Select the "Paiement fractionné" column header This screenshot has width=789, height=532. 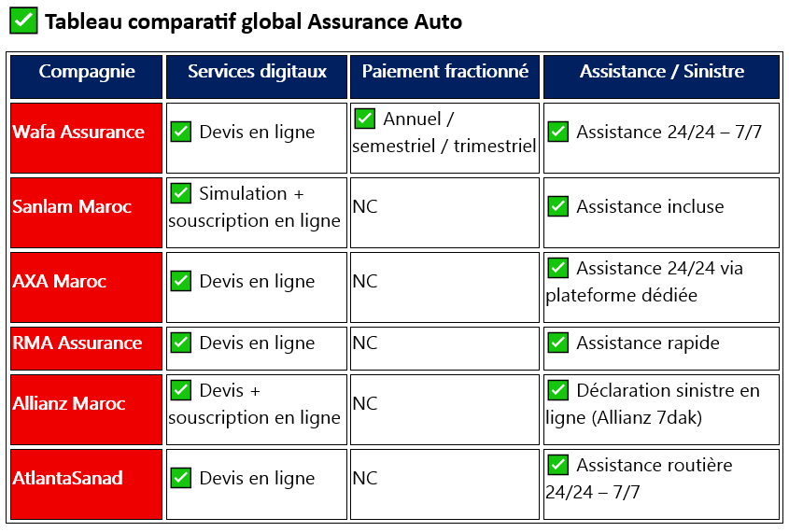click(x=445, y=72)
